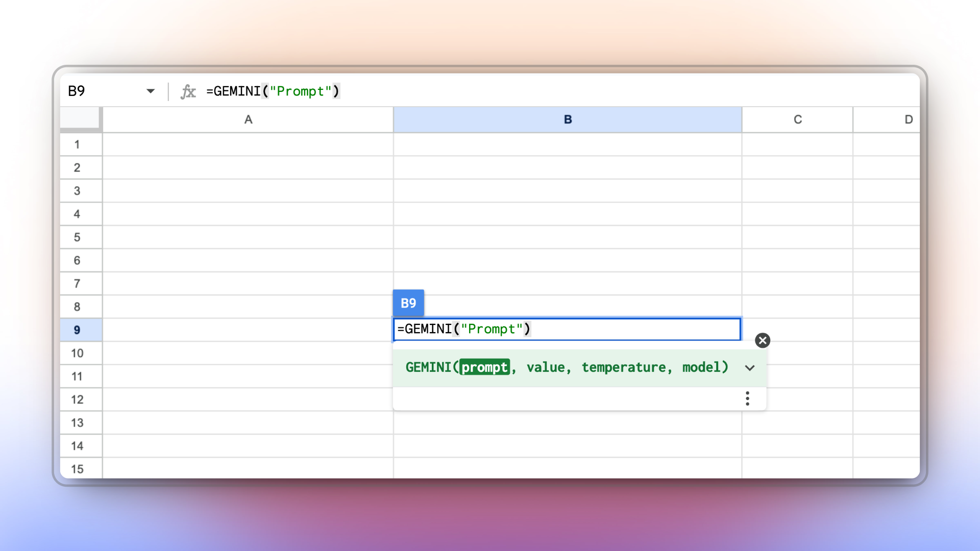The width and height of the screenshot is (980, 551).
Task: Click the Name box showing B9
Action: [x=77, y=91]
